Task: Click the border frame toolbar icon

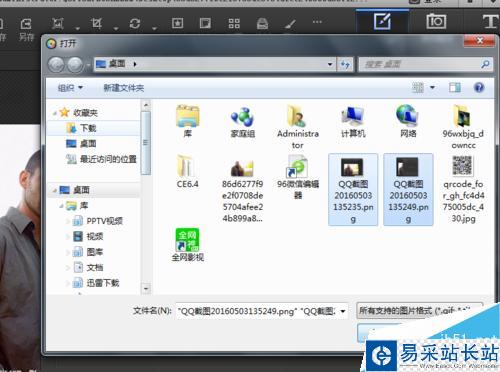Action: tap(205, 23)
